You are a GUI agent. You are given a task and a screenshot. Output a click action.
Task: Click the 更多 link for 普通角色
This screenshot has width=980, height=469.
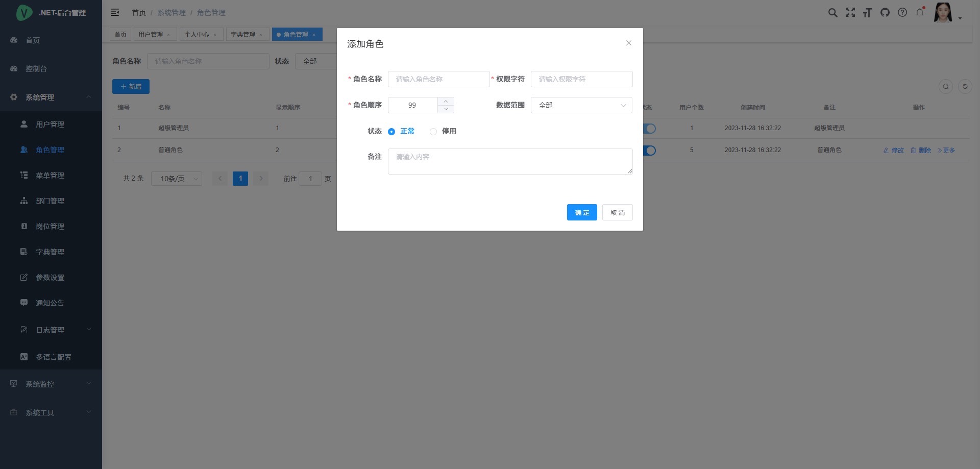(946, 150)
